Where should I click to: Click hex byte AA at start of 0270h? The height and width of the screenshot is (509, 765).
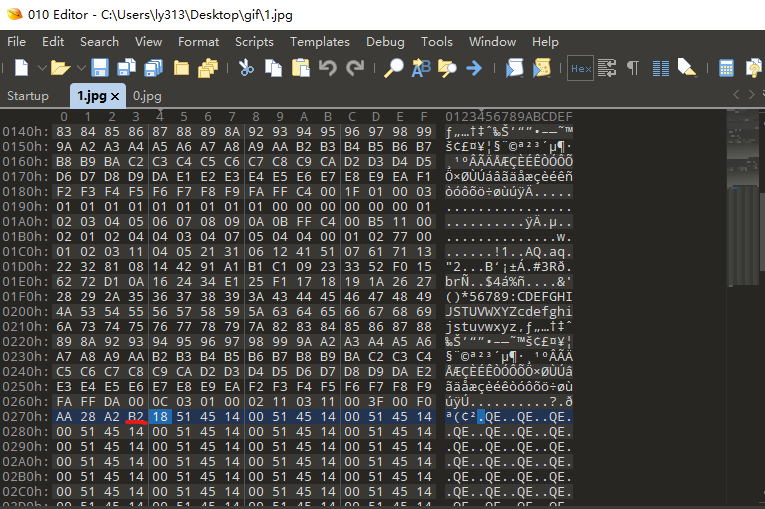click(64, 417)
